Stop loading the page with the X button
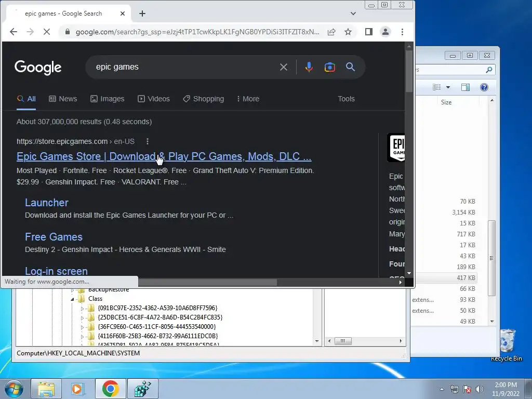This screenshot has height=399, width=532. (47, 32)
